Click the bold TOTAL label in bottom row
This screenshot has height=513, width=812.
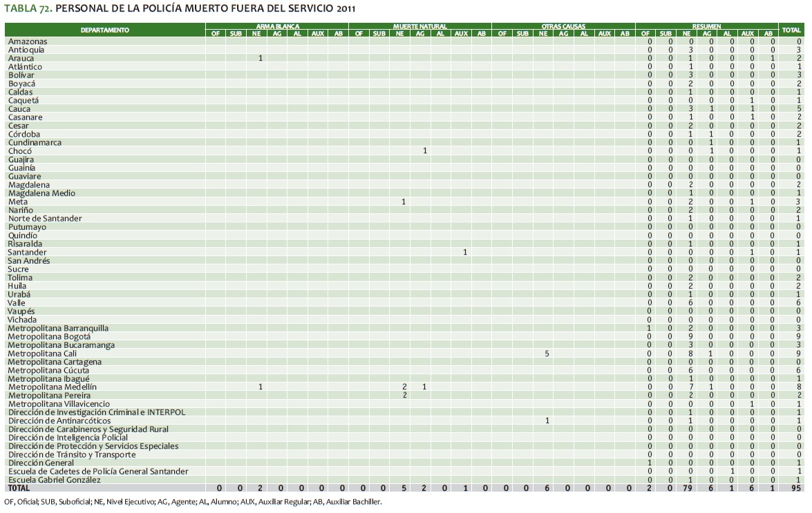(19, 488)
